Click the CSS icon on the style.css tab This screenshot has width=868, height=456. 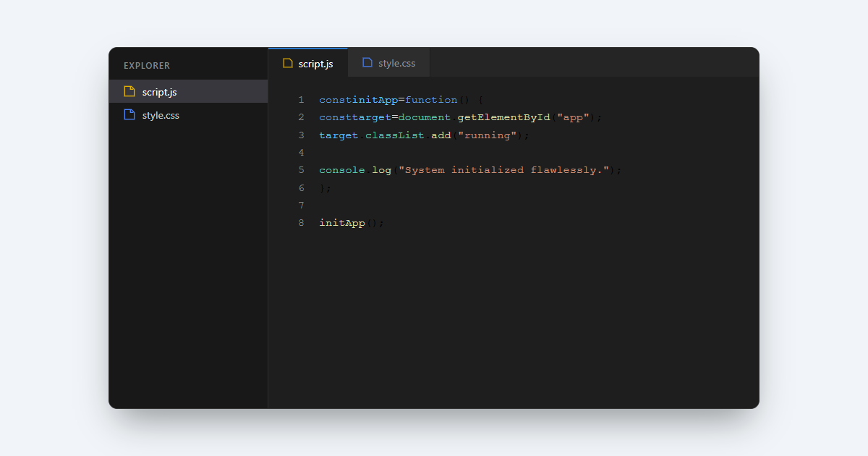point(367,62)
